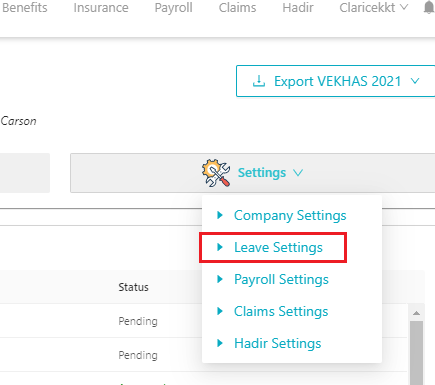Open the Insurance navigation item
Screen dimensions: 435x385
click(101, 7)
